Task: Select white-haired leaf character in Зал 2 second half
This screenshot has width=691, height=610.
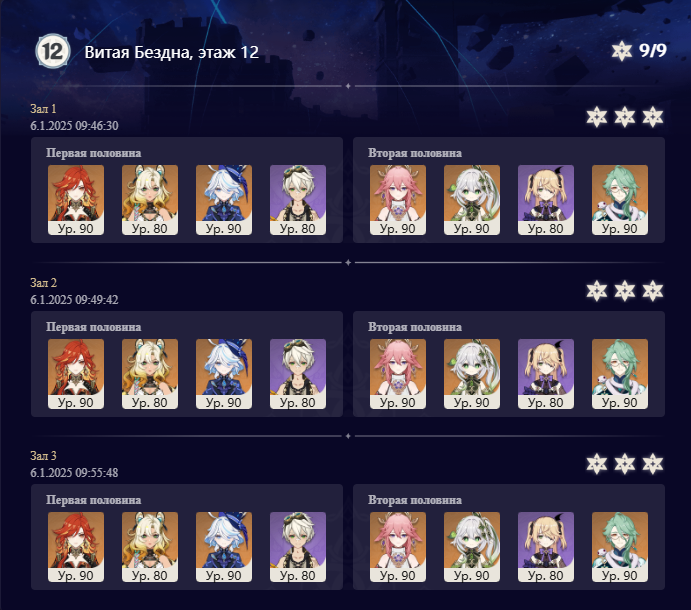Action: click(472, 374)
